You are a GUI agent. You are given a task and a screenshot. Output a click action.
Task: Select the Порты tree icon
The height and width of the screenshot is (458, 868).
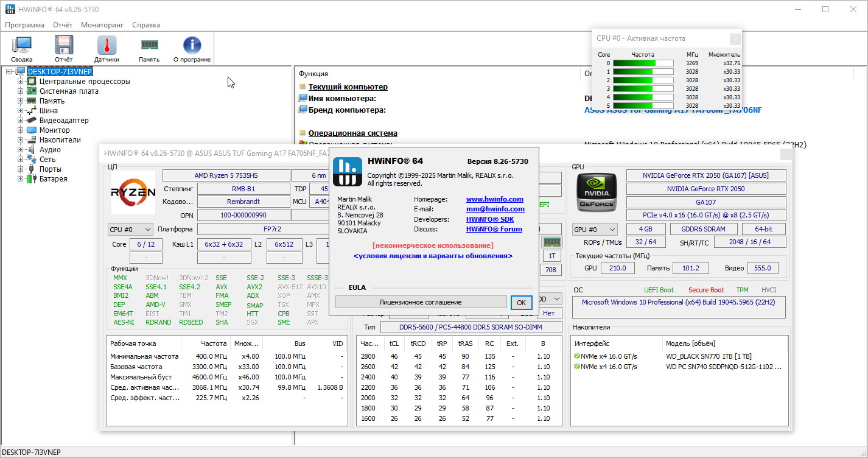point(32,169)
